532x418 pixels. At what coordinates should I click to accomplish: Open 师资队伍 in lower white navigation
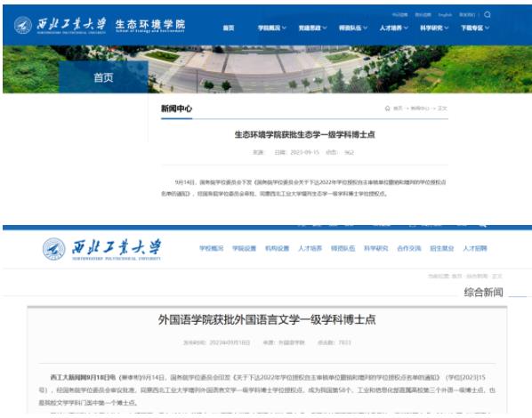[x=343, y=248]
